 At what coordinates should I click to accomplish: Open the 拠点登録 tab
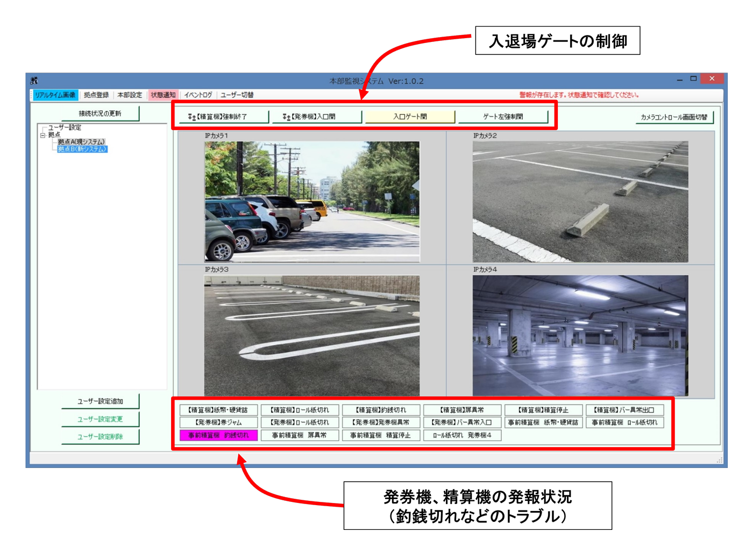96,95
